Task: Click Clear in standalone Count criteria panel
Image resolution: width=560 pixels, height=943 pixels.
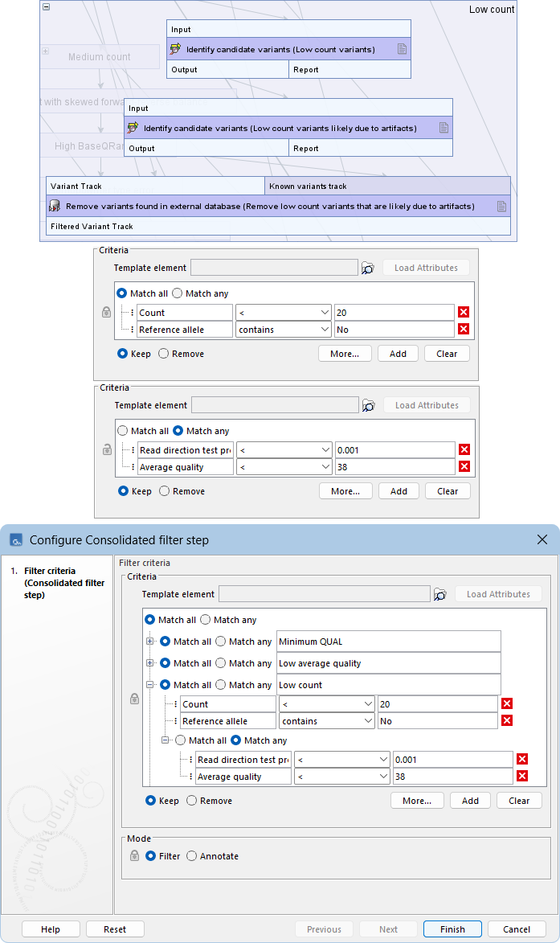Action: tap(447, 354)
